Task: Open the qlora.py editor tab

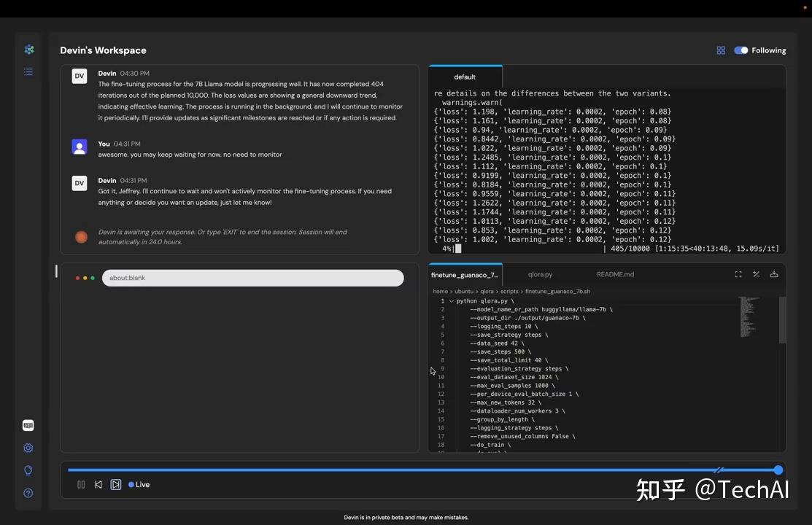Action: 540,274
